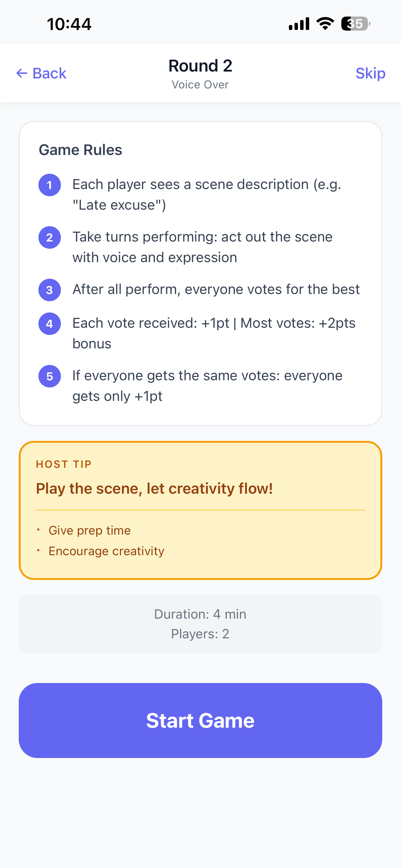Select the Game Rules heading
Viewport: 401px width, 868px height.
(81, 150)
